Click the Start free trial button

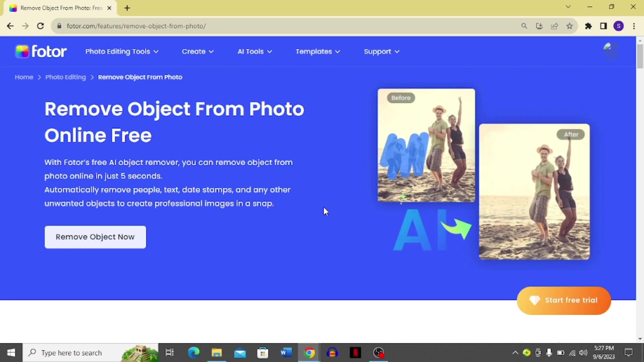563,300
